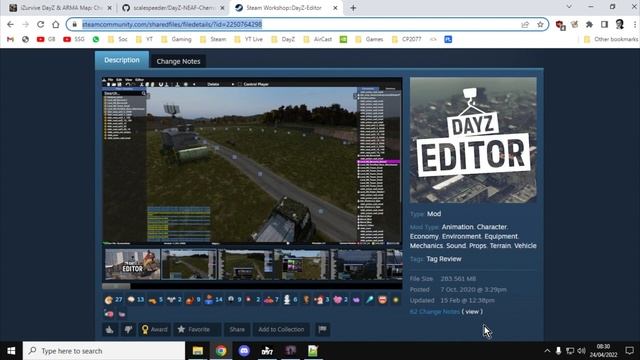Click the award reaction with count 14
This screenshot has height=360, width=640.
[x=213, y=300]
